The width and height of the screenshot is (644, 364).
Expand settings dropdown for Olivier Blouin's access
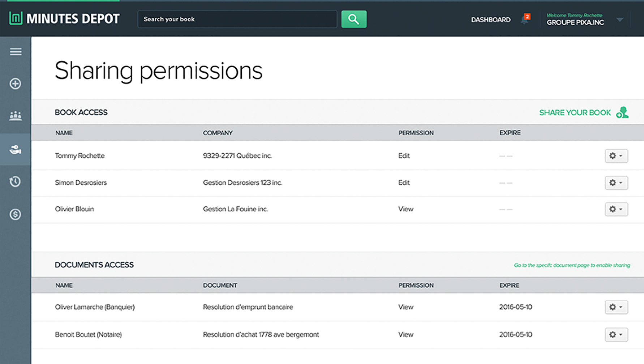(x=616, y=209)
